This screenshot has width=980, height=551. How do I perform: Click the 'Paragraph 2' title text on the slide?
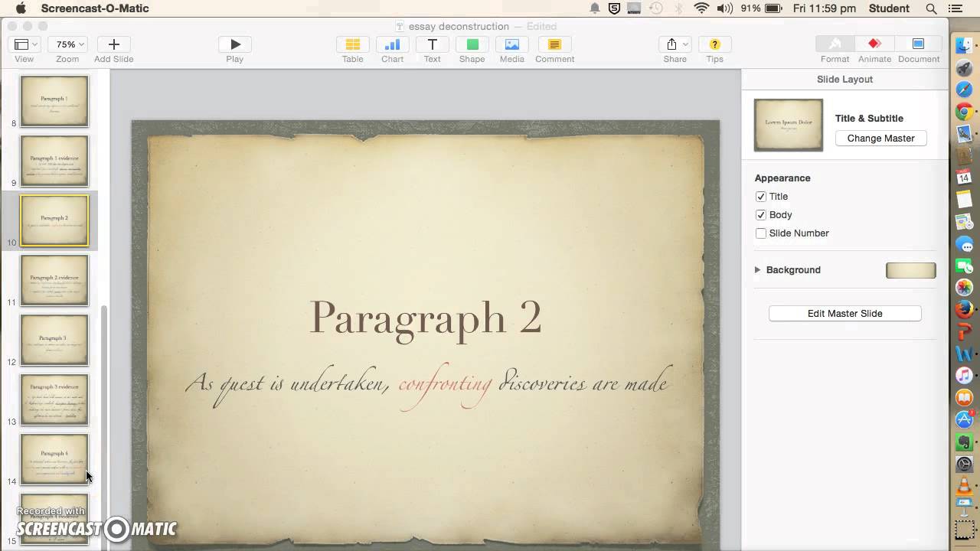click(426, 317)
